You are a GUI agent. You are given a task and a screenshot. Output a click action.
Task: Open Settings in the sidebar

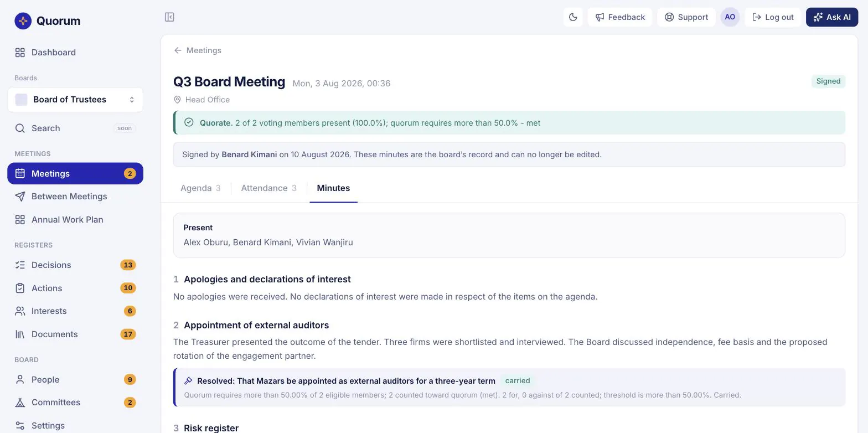click(75, 426)
